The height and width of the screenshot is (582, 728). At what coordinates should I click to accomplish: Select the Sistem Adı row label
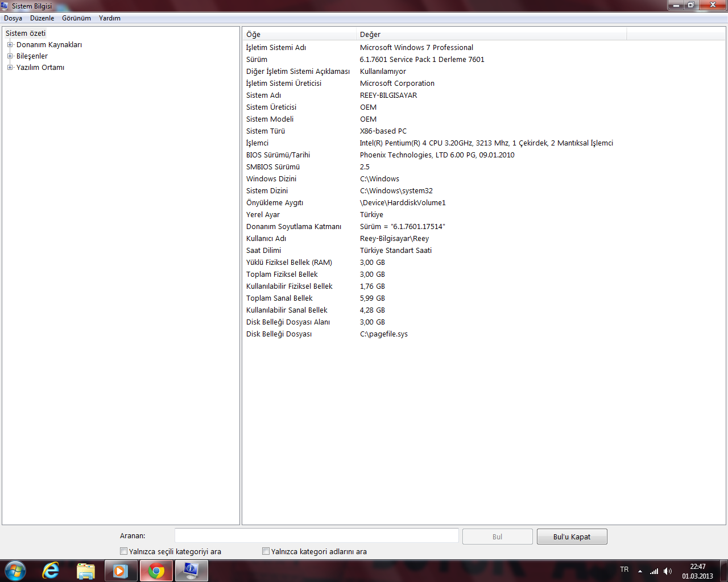pyautogui.click(x=263, y=95)
